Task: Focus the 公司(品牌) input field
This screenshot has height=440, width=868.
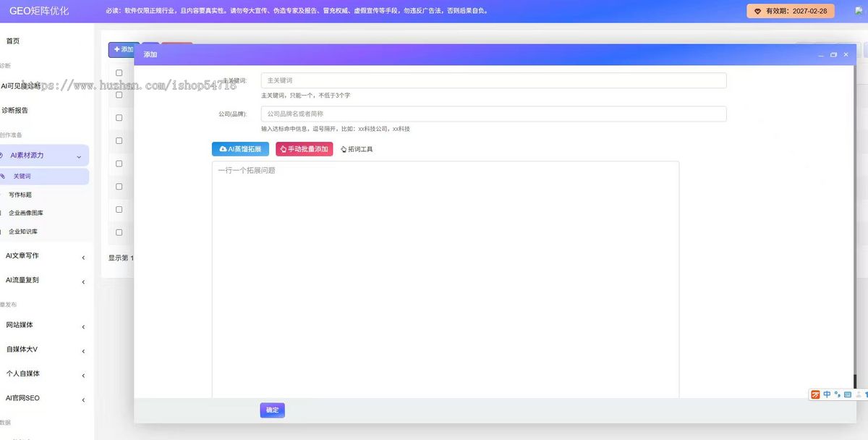Action: (493, 114)
